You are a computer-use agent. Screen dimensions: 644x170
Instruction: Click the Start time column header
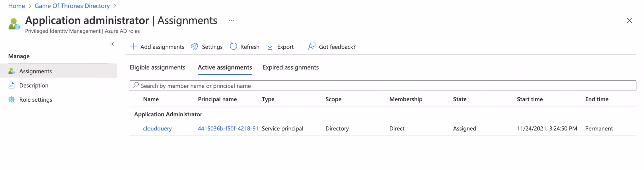pos(530,99)
